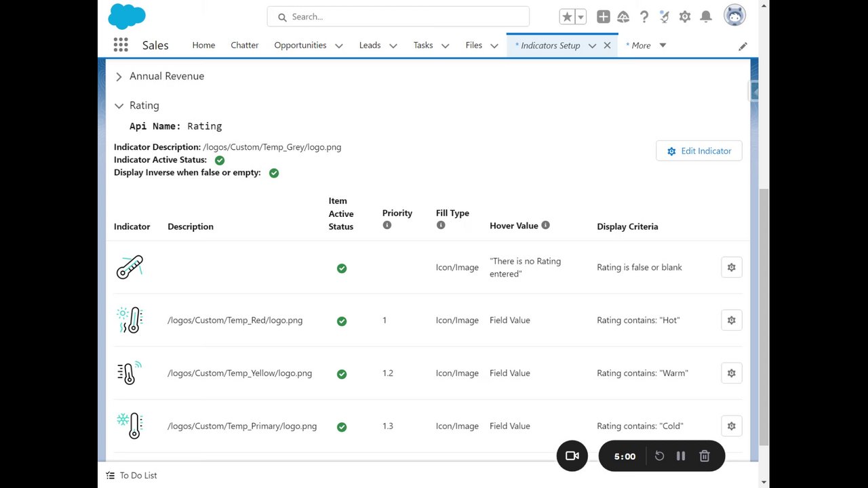The image size is (868, 488).
Task: Click the Indicator Active Status green checkmark
Action: [x=220, y=161]
